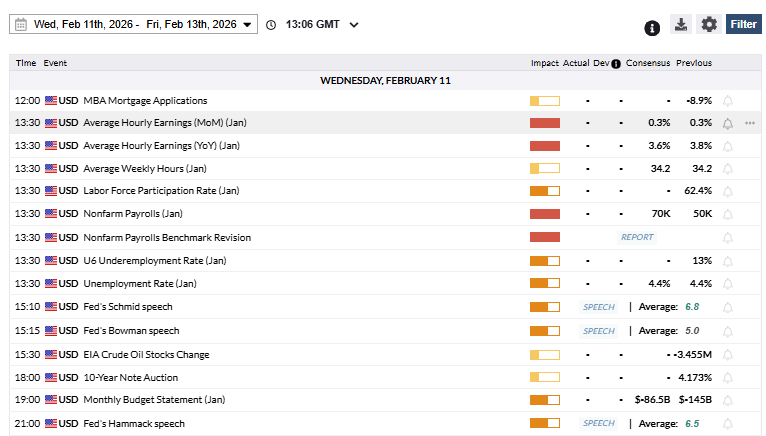The image size is (766, 436).
Task: Open the REPORT link for Benchmark Revision
Action: click(637, 237)
